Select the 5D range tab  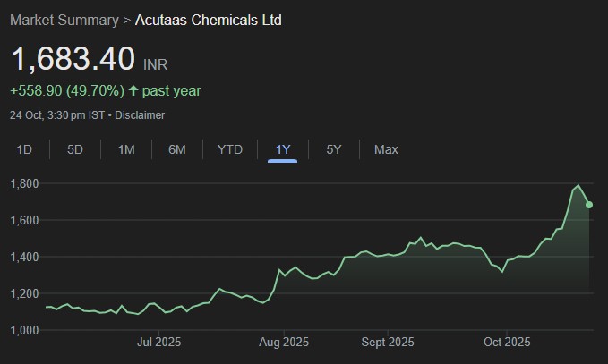click(75, 149)
